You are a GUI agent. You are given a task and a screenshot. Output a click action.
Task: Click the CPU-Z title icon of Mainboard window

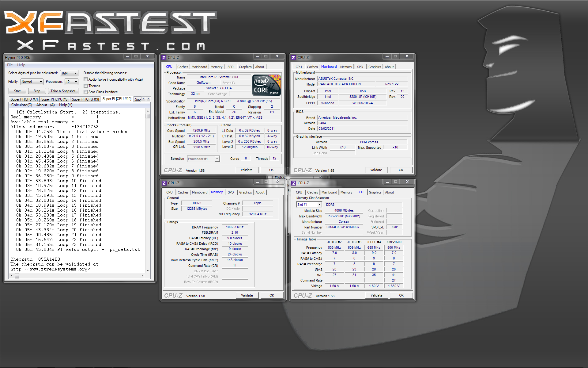(294, 57)
